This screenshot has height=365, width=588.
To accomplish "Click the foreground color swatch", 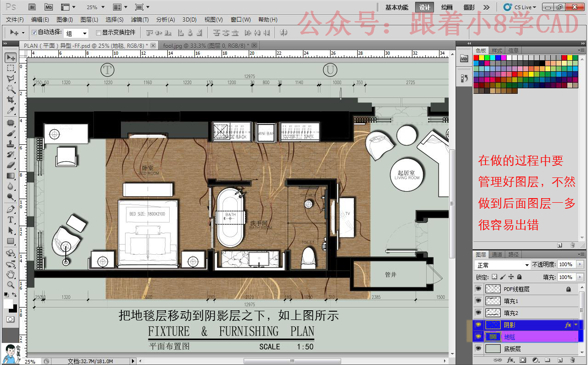I will (7, 304).
